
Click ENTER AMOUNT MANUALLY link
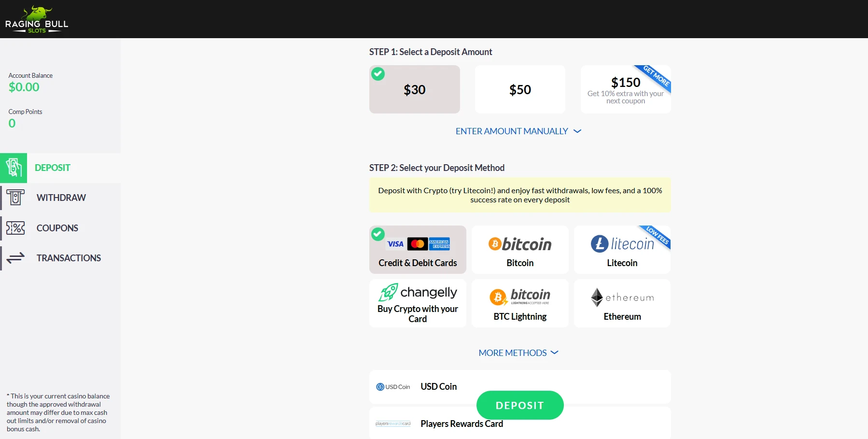512,131
